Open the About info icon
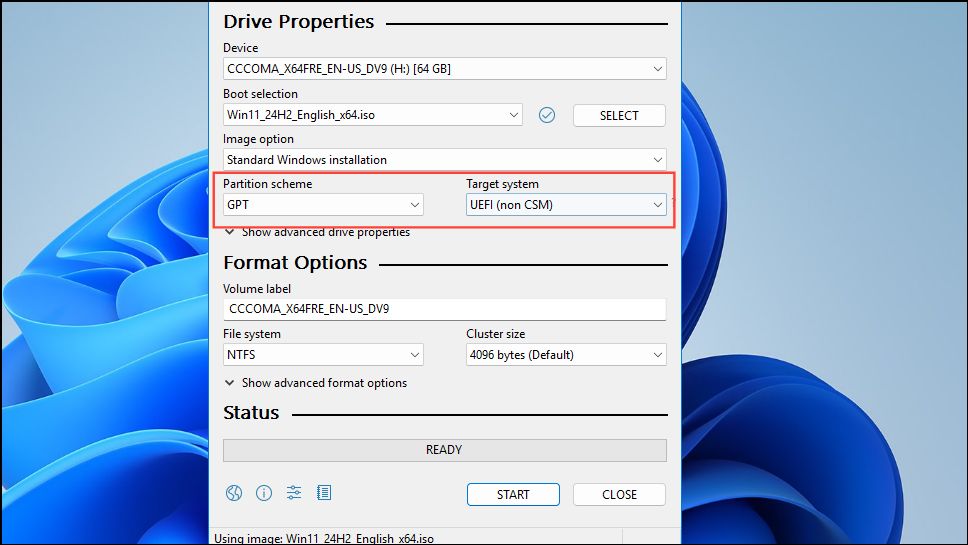 [264, 493]
